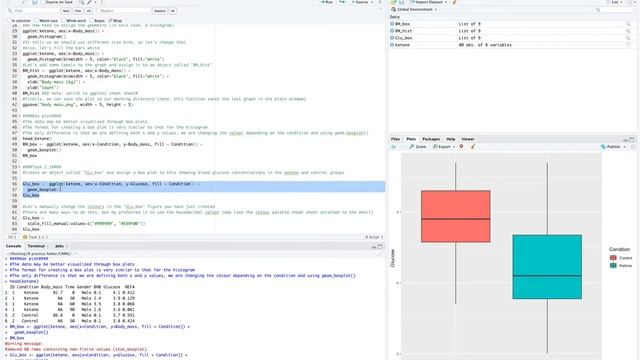Switch to the Plots tab

[411, 139]
